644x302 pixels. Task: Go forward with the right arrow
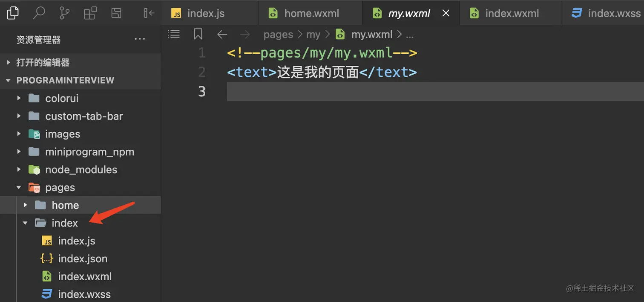point(244,35)
